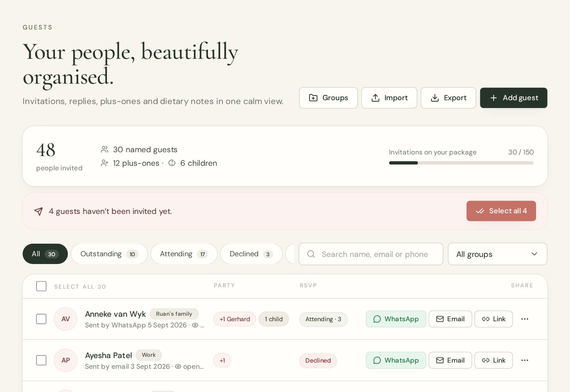The image size is (570, 392).
Task: Copy invite Link for Anneke van Wyk
Action: click(493, 319)
